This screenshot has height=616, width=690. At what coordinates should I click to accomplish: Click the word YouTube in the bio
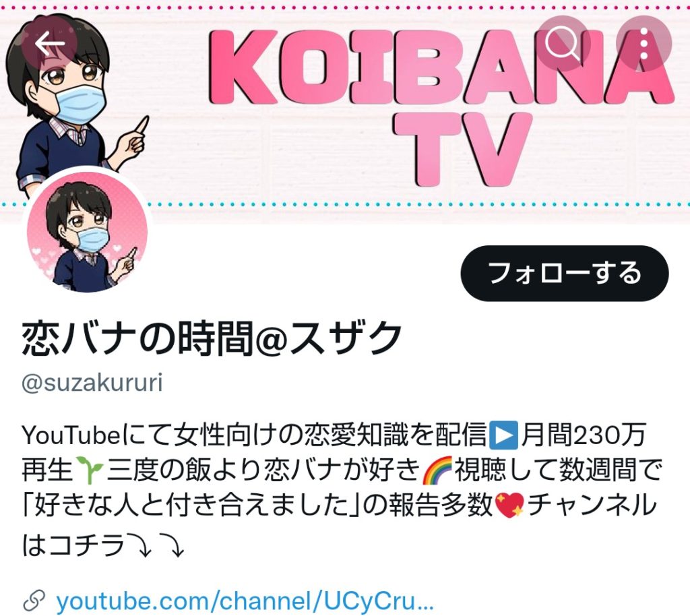(70, 435)
